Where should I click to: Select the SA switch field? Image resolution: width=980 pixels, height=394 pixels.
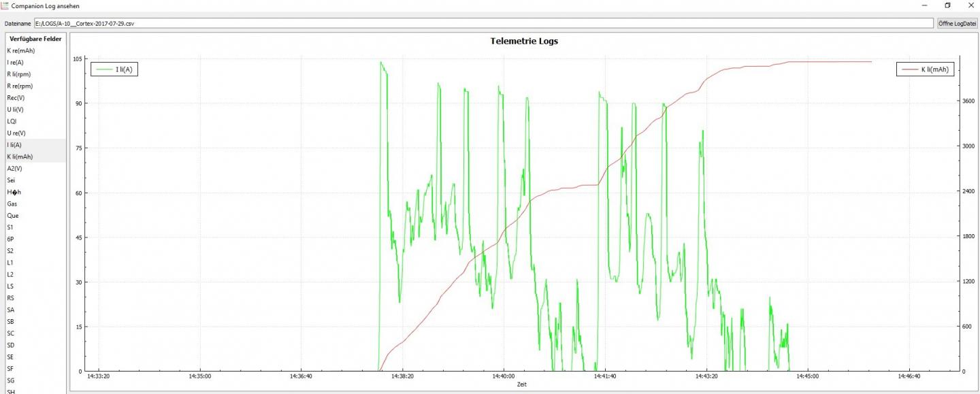(35, 310)
